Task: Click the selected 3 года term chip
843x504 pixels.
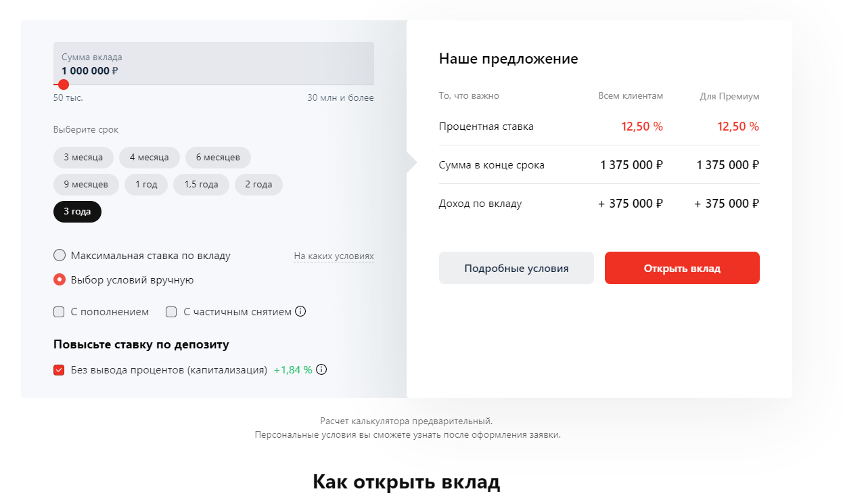Action: pos(77,212)
